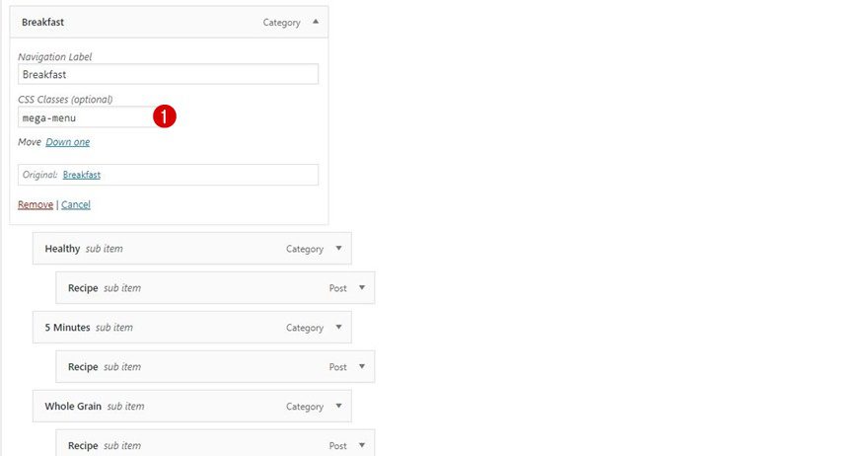Focus the CSS Classes field containing mega-menu

click(x=87, y=117)
